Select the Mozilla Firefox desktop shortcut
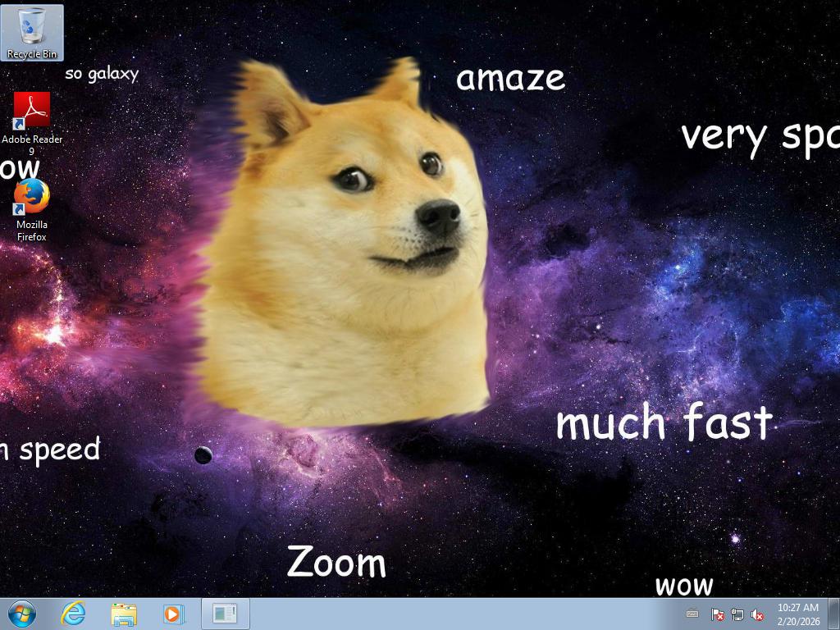The width and height of the screenshot is (840, 630). click(32, 198)
